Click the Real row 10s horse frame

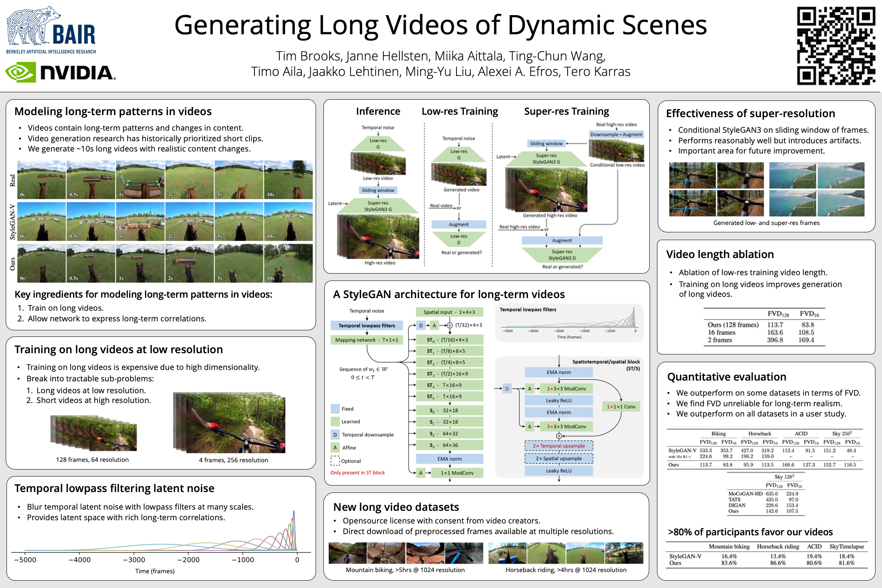tap(288, 180)
